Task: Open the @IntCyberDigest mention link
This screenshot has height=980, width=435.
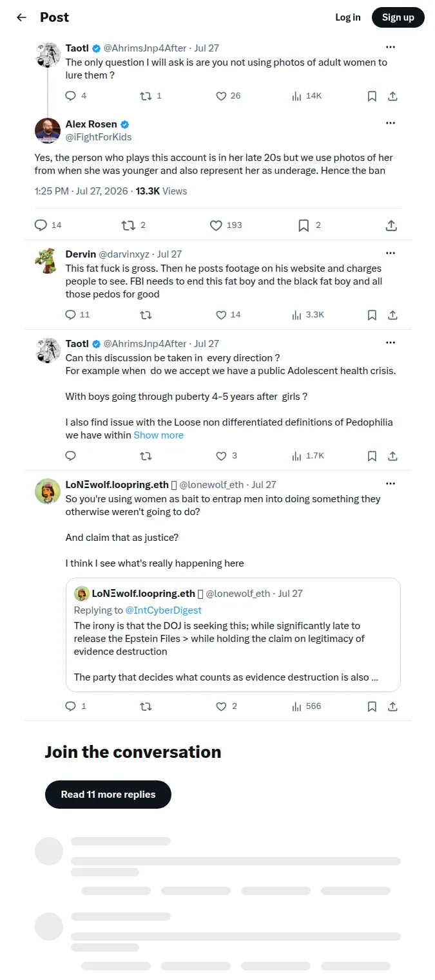Action: tap(164, 610)
